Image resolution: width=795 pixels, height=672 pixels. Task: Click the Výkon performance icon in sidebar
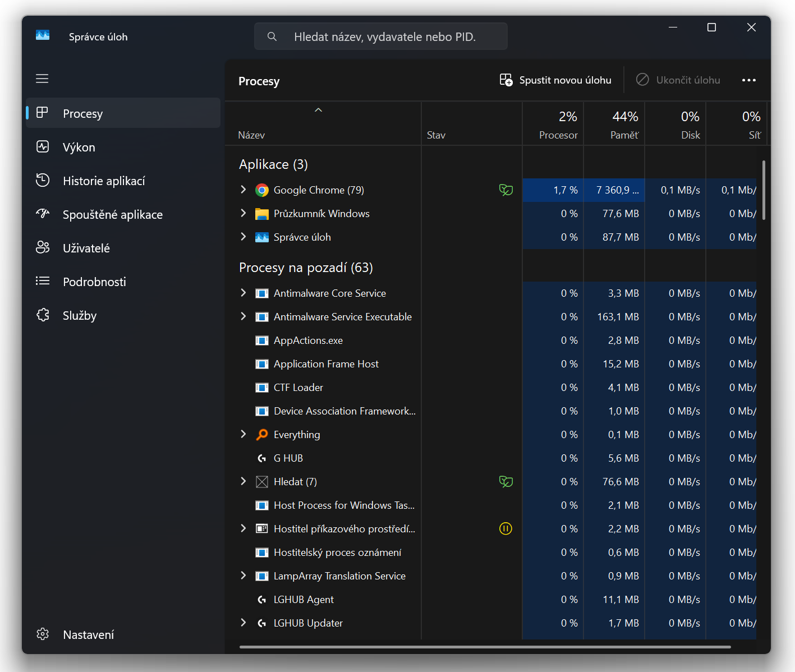tap(43, 147)
